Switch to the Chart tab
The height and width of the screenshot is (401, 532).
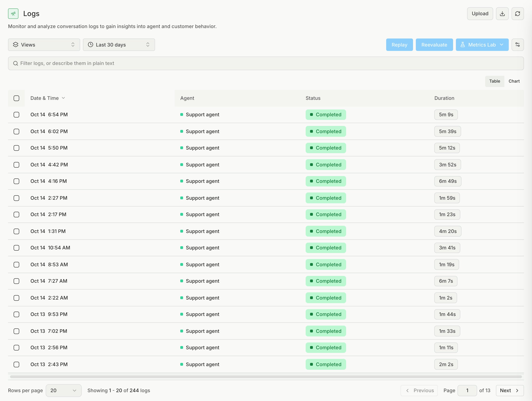click(x=514, y=81)
